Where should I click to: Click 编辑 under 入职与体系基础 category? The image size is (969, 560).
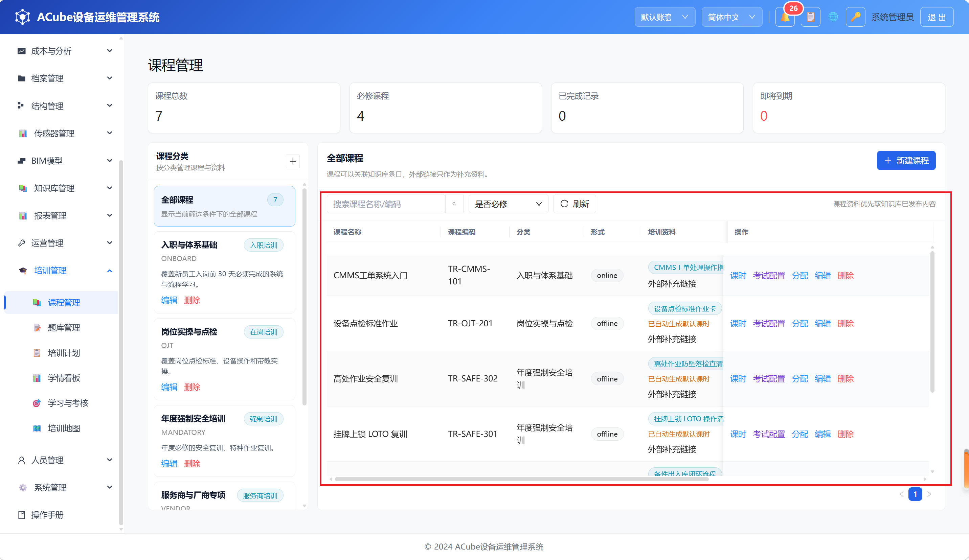click(x=169, y=300)
